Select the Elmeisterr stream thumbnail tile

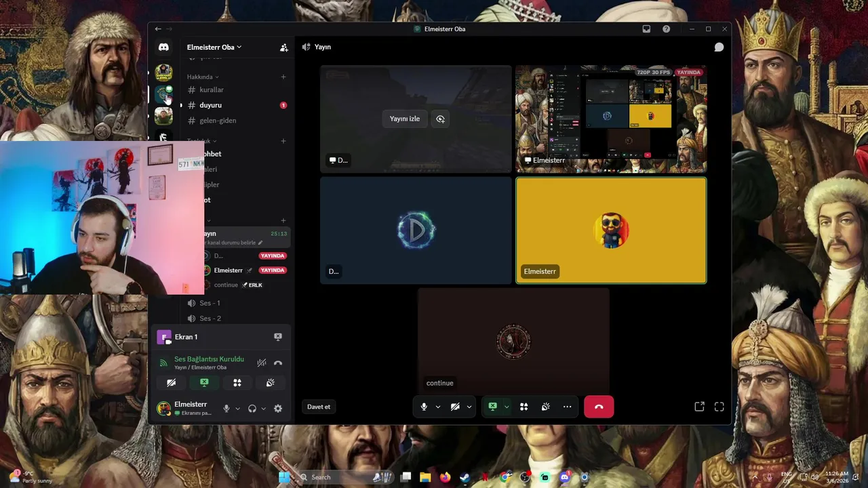pos(611,119)
